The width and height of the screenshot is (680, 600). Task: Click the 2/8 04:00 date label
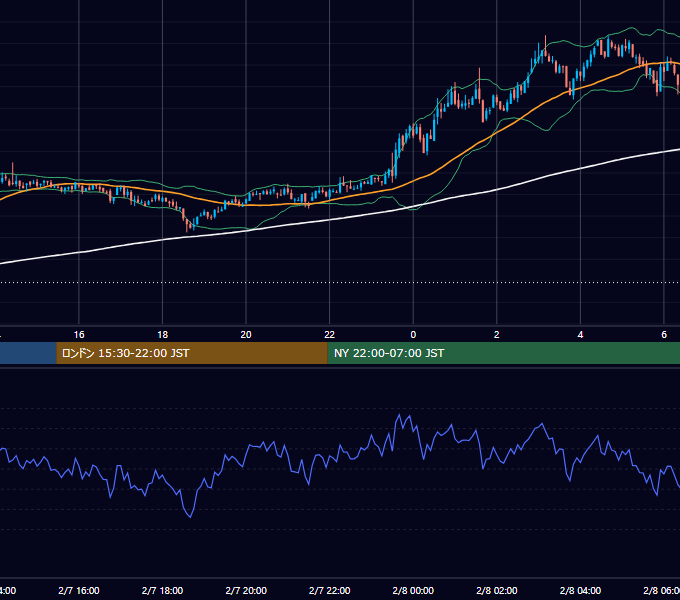point(580,590)
